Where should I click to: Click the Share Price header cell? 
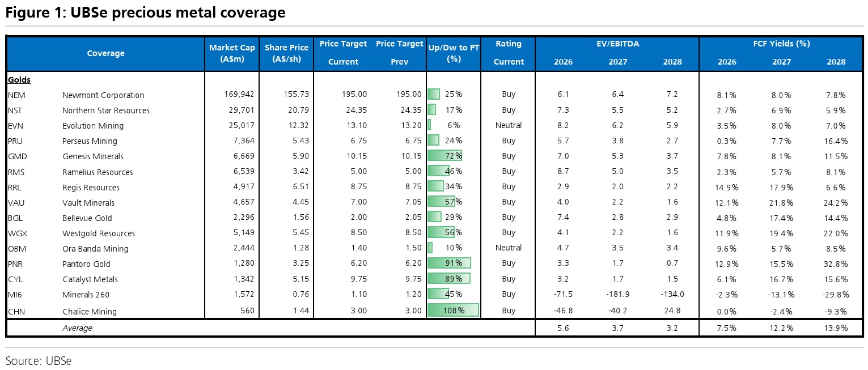point(286,53)
